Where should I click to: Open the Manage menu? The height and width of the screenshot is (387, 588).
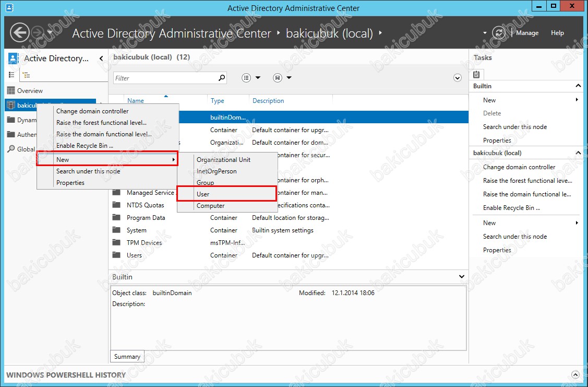tap(527, 33)
